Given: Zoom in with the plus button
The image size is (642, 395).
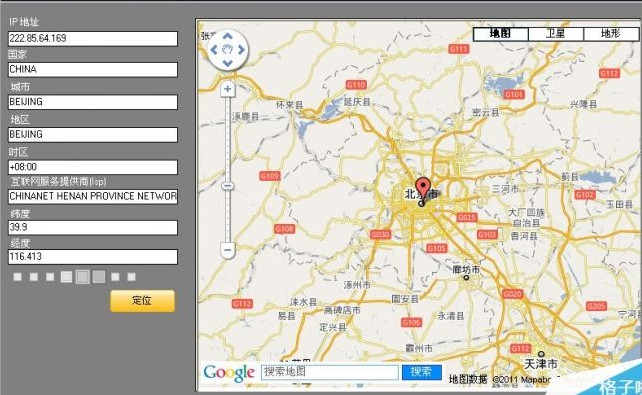Looking at the screenshot, I should tap(228, 89).
